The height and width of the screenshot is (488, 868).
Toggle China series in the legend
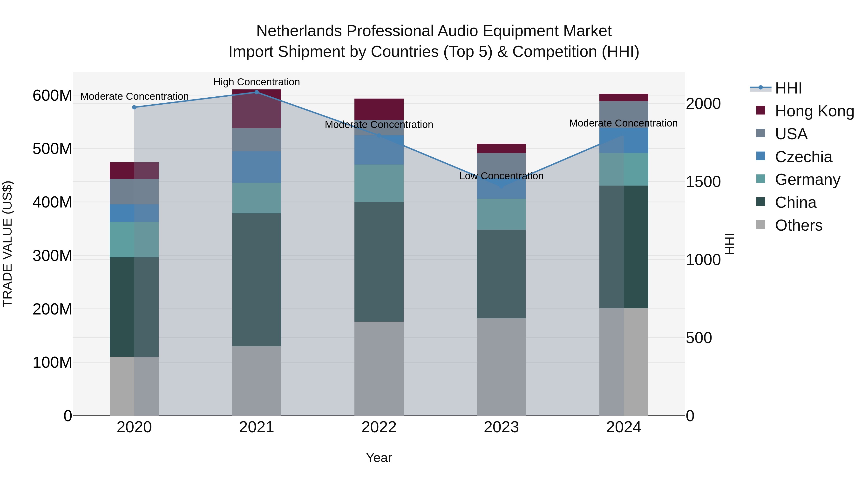coord(787,202)
